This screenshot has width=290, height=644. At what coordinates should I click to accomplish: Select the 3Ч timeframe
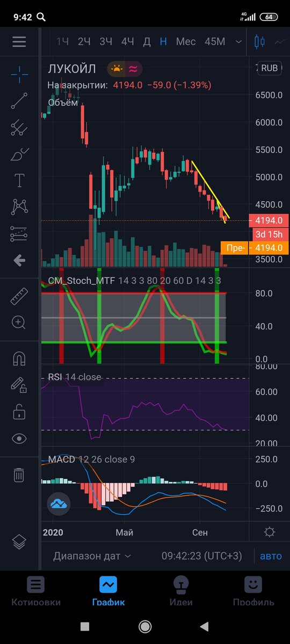coord(106,41)
